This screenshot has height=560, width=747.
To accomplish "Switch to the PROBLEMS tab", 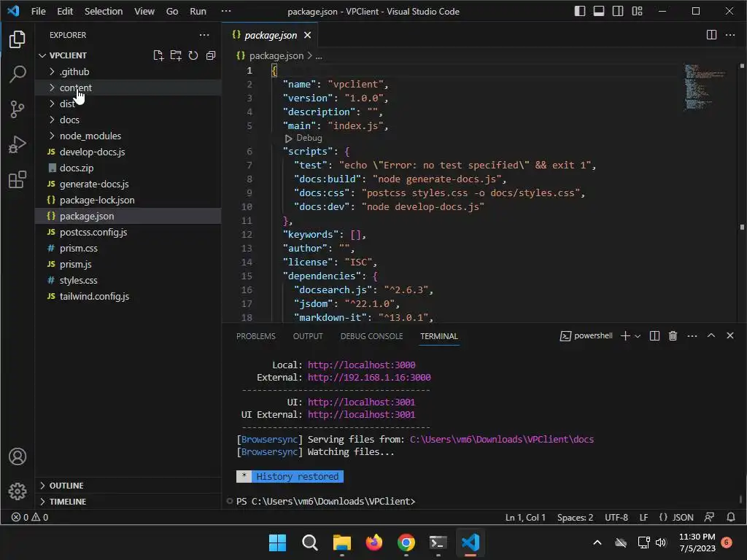I will [256, 336].
